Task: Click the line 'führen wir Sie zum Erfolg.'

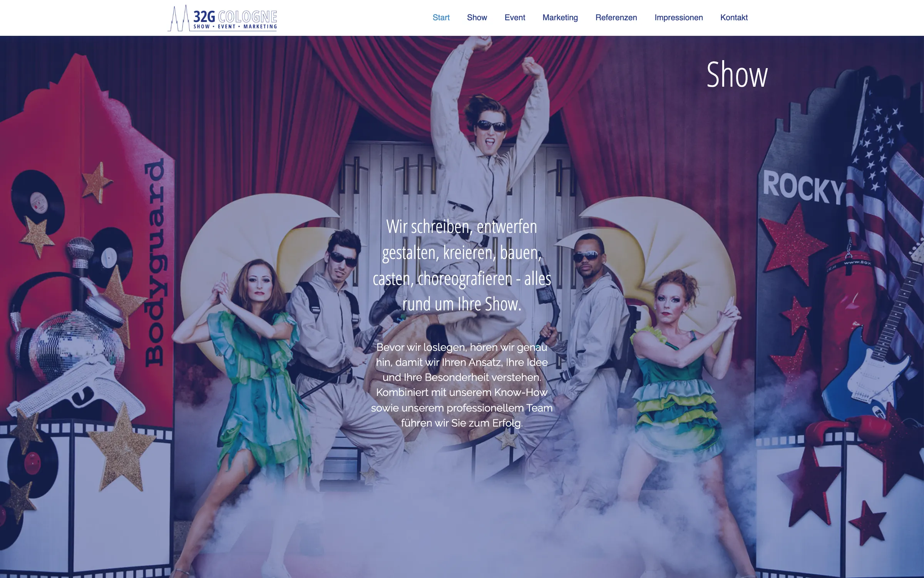Action: point(462,423)
